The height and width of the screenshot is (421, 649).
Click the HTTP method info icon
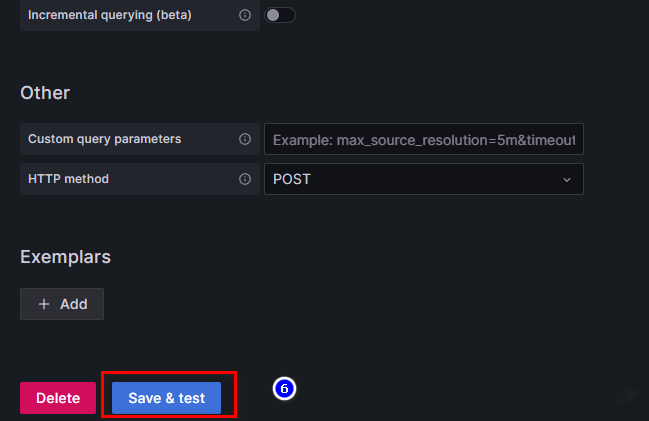[x=245, y=179]
